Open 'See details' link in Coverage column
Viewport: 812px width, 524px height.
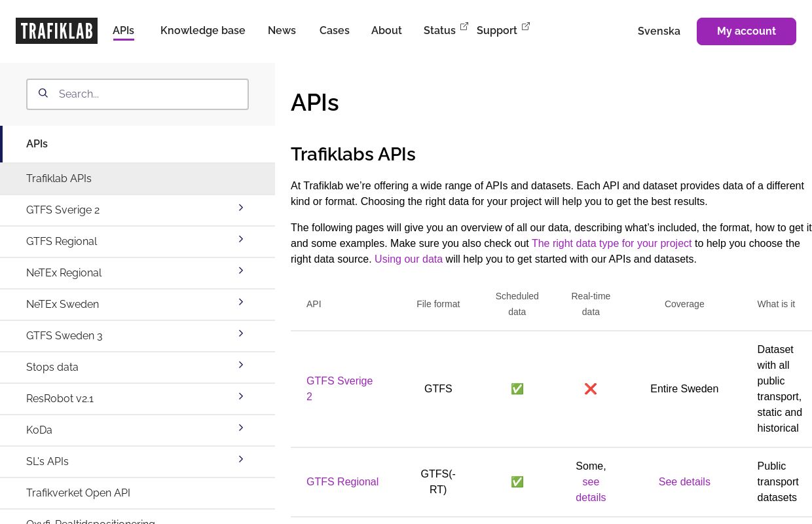(x=684, y=482)
